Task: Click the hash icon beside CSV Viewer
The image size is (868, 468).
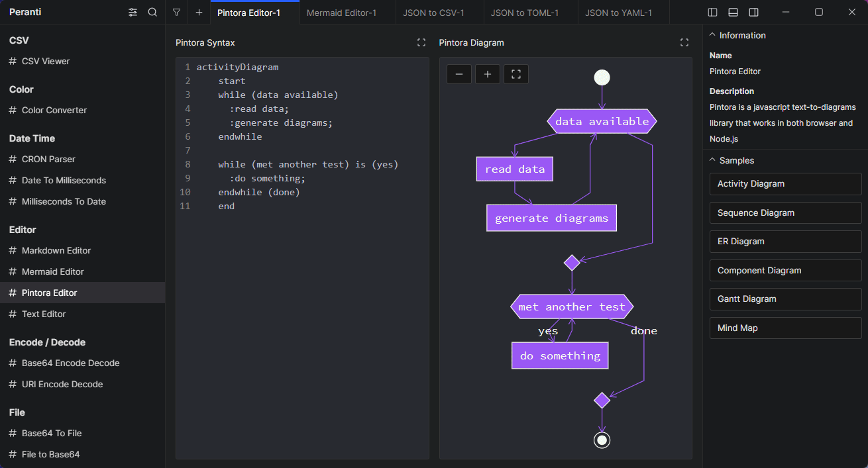Action: coord(13,61)
